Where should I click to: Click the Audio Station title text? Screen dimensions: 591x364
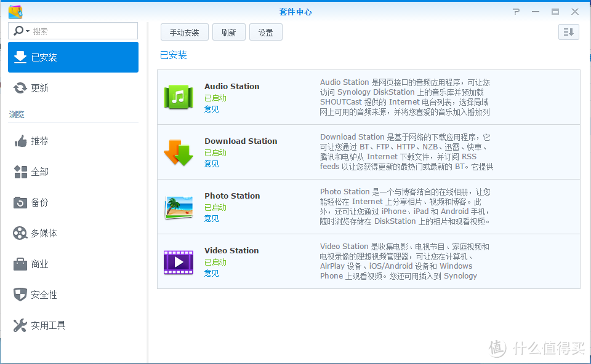click(x=232, y=86)
